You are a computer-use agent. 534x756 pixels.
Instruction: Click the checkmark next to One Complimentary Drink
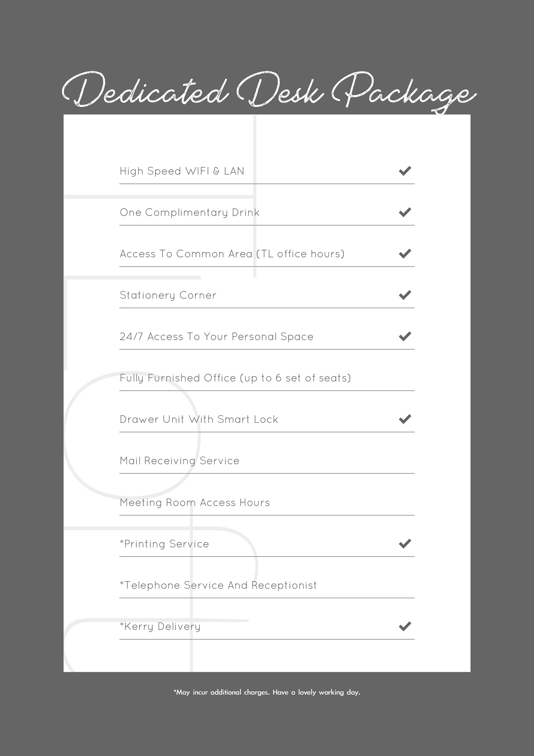tap(405, 212)
